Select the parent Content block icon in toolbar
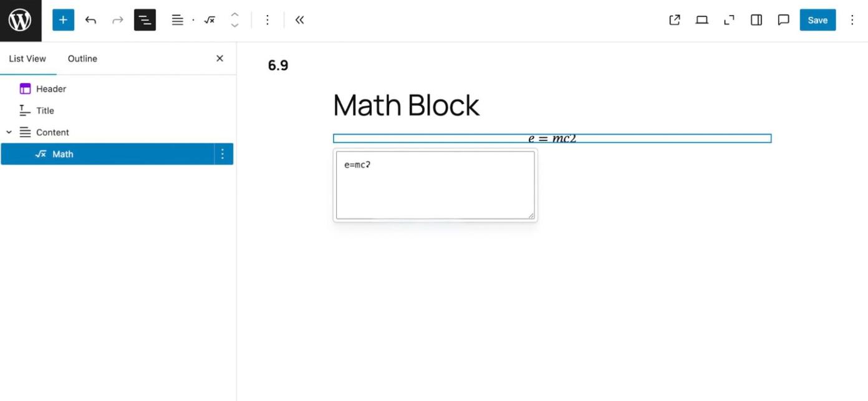The image size is (868, 401). click(178, 20)
